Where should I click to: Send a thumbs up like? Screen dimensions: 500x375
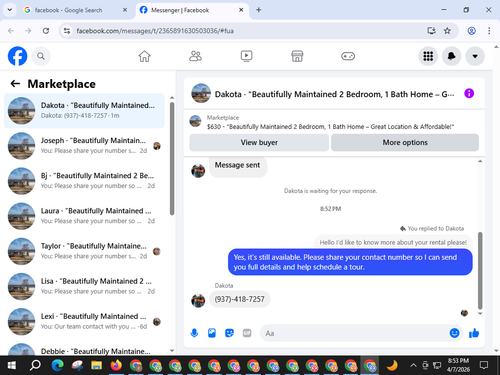tap(474, 333)
